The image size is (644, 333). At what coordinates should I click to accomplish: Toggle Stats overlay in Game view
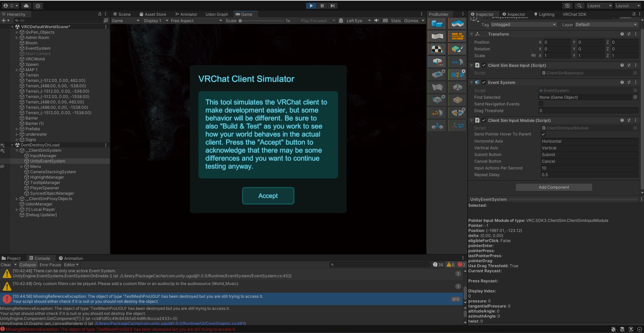click(x=396, y=21)
